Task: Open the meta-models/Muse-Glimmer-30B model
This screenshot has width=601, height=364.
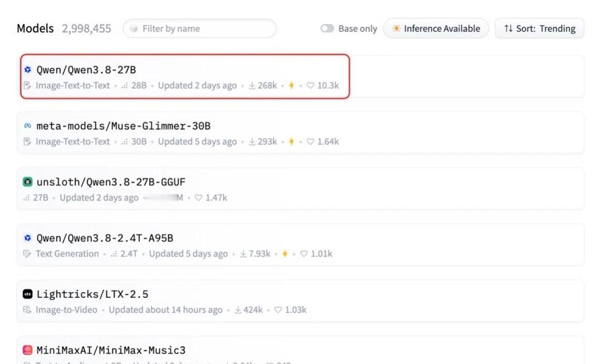Action: [124, 126]
